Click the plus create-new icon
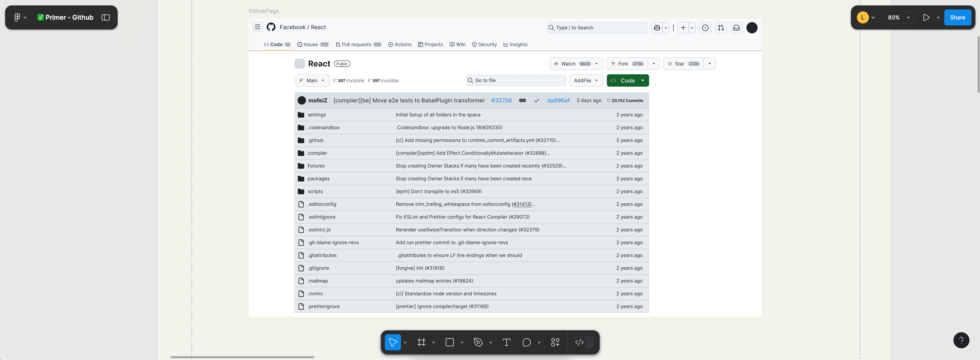 683,27
